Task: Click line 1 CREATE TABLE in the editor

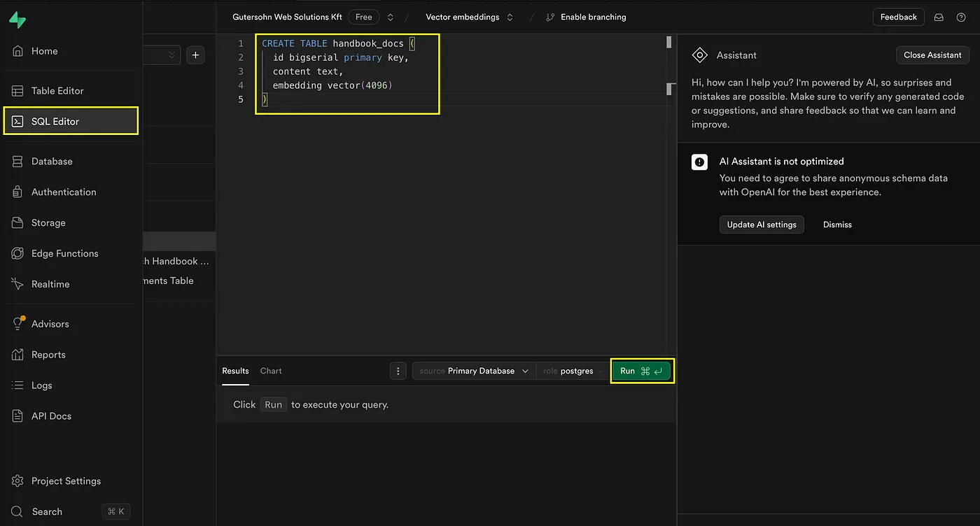Action: 339,43
